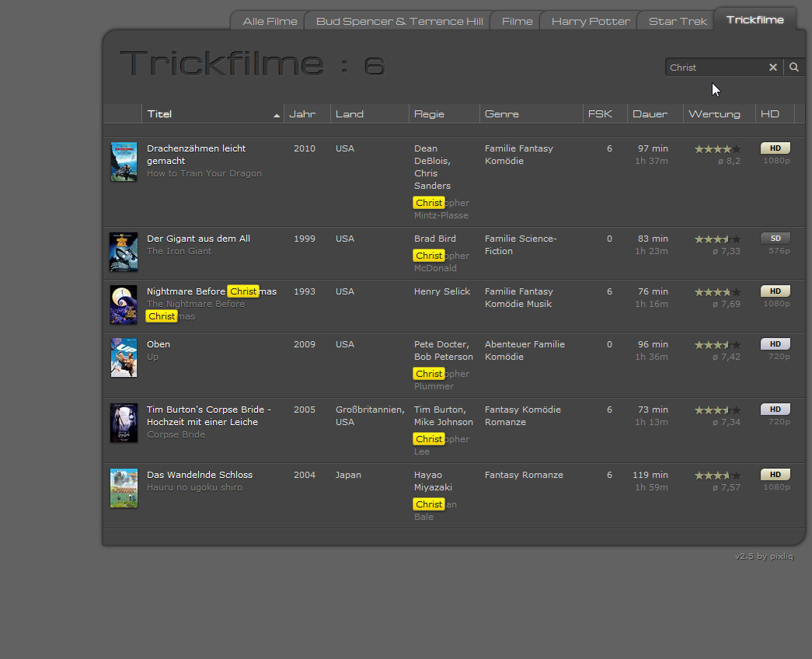The image size is (812, 659).
Task: Click the star rating for Das Wandelnde Schloss
Action: point(717,476)
